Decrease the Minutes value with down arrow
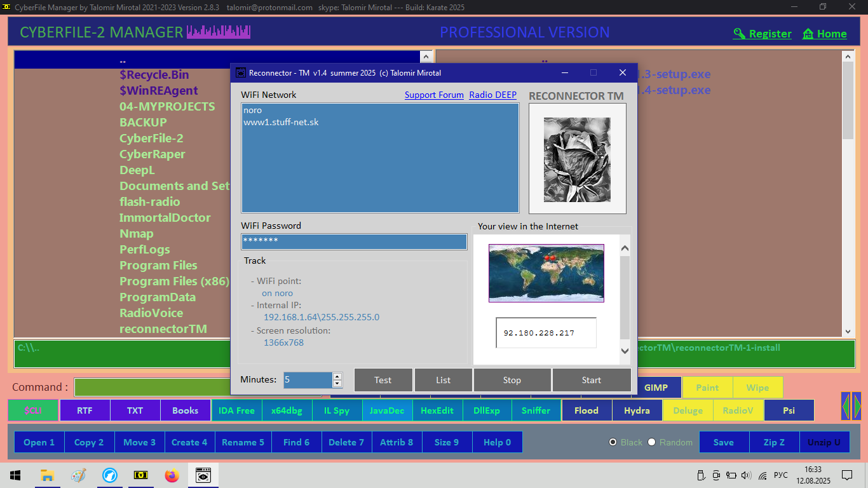 point(337,384)
